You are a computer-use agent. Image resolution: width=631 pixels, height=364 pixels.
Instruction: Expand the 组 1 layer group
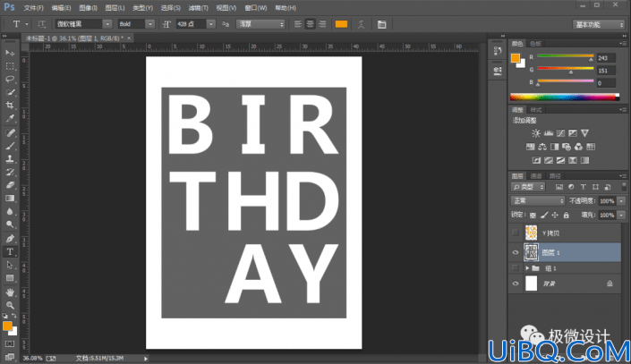tap(527, 268)
